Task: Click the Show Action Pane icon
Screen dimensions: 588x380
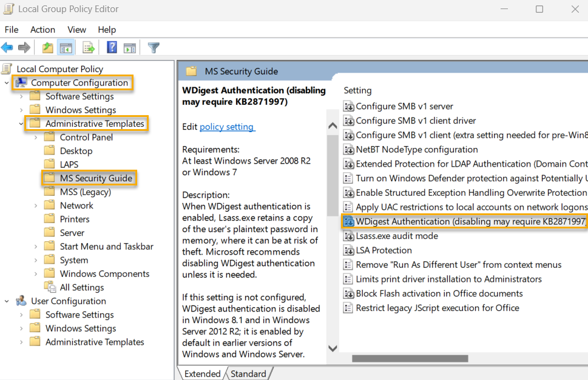Action: coord(130,47)
